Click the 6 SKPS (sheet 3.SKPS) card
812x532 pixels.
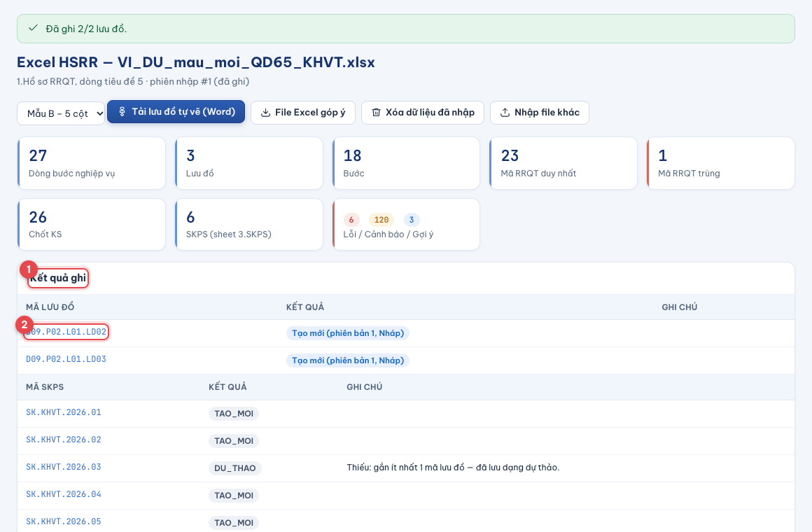[249, 224]
